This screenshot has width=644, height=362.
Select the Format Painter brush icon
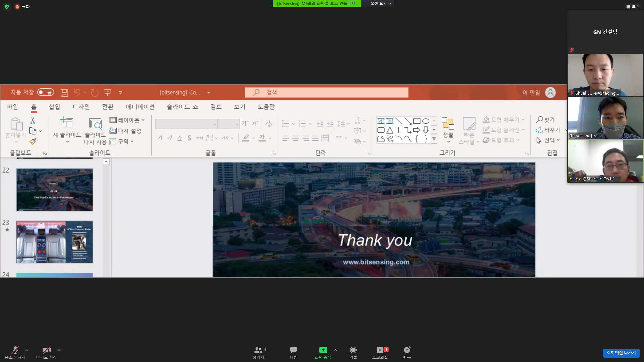point(33,141)
